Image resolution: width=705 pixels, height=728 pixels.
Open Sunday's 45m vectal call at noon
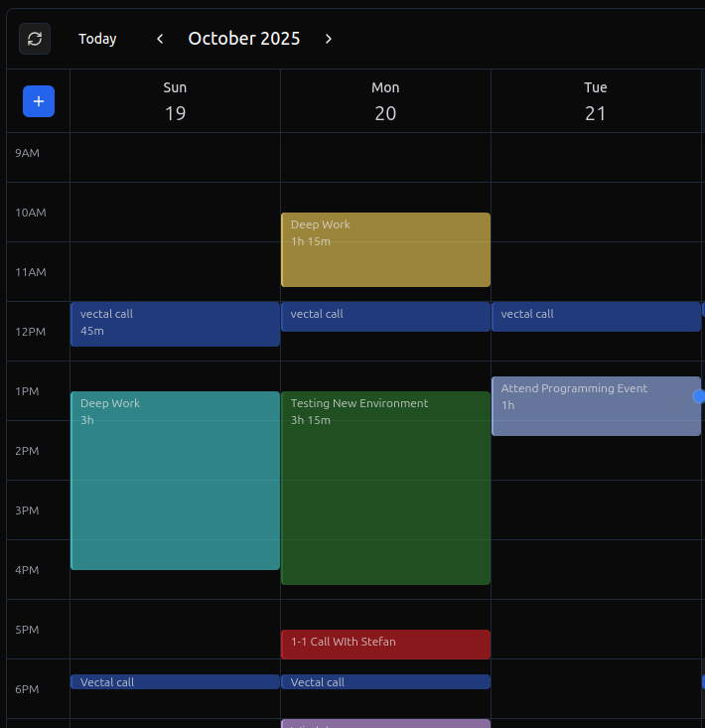pos(175,324)
